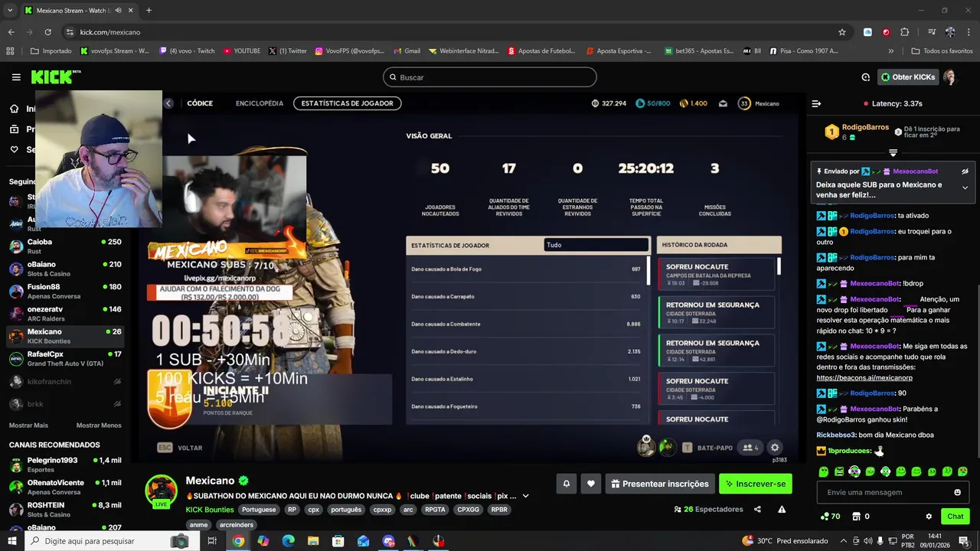This screenshot has height=551, width=980.
Task: Open the user profile avatar menu
Action: point(950,77)
